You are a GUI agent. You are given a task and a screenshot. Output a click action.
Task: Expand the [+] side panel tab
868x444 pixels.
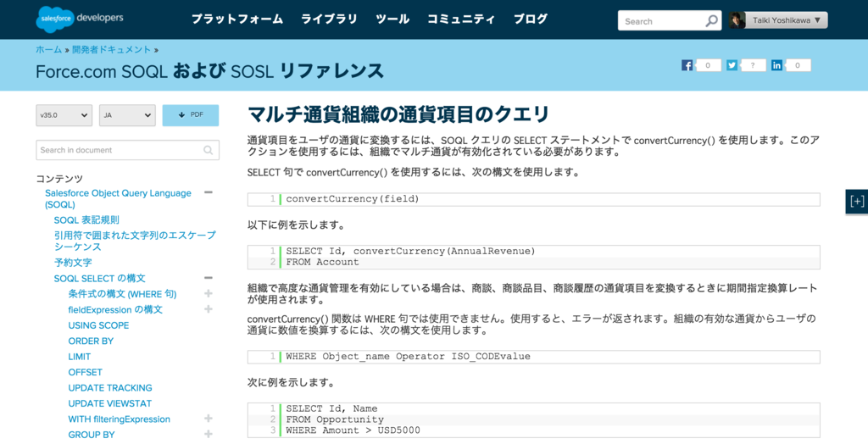coord(857,201)
